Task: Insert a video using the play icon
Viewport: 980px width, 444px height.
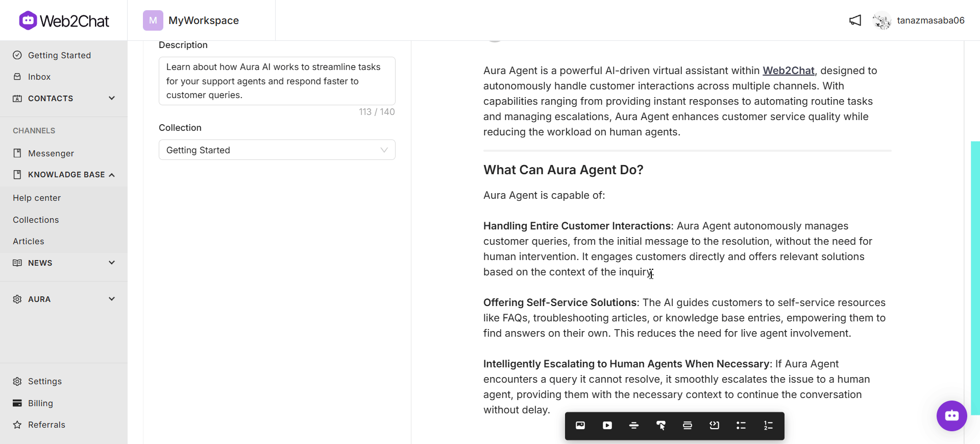Action: 607,426
